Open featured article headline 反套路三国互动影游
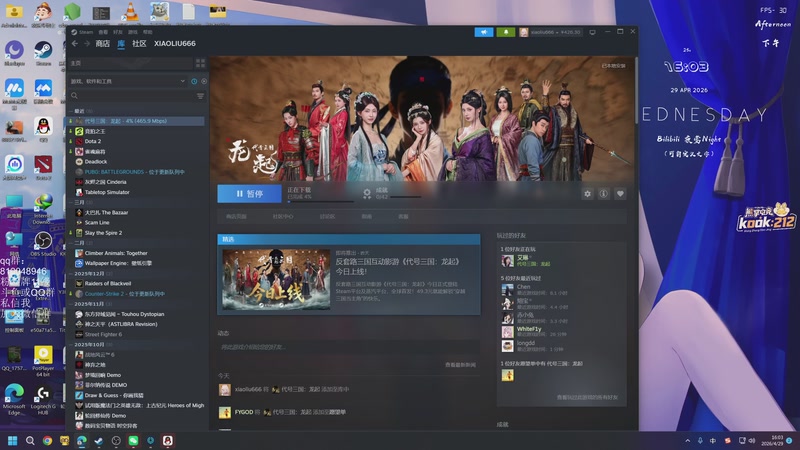Screen dimensions: 800x450 point(397,266)
